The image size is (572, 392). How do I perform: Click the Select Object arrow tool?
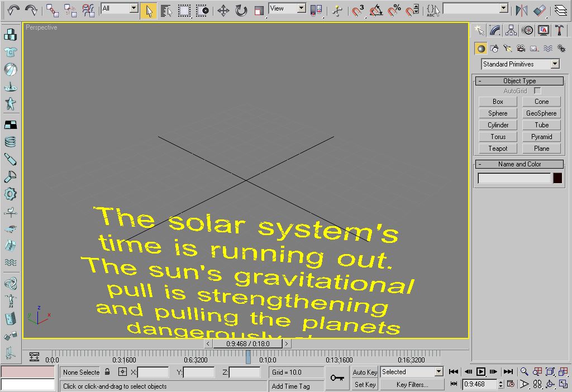(148, 10)
